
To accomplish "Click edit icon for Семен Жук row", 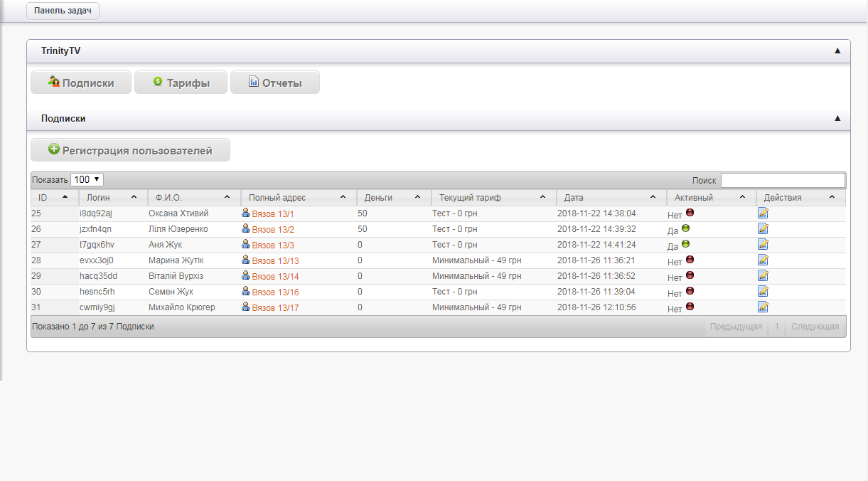I will (x=763, y=291).
